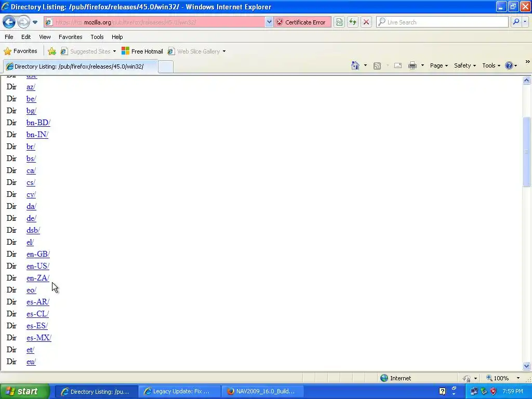Viewport: 532px width, 399px height.
Task: Open the Tools menu in menu bar
Action: coord(97,37)
